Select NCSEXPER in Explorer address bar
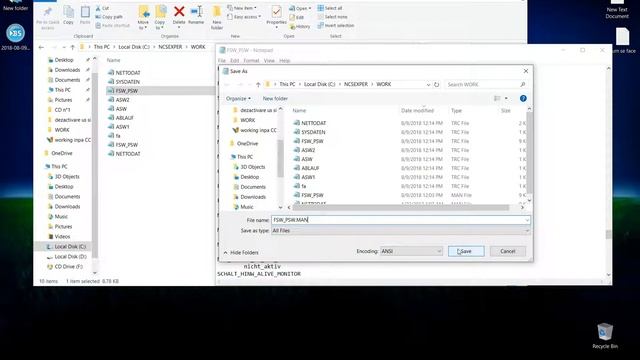 click(170, 47)
